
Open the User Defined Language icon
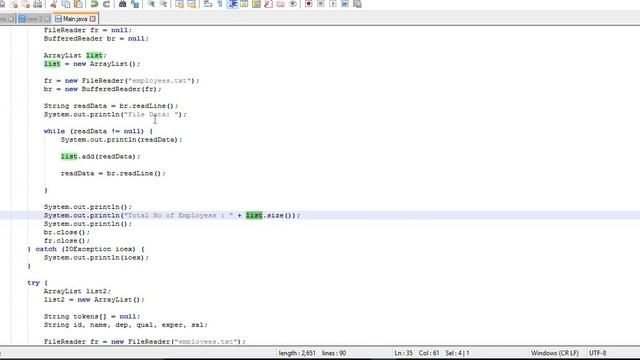tap(244, 4)
